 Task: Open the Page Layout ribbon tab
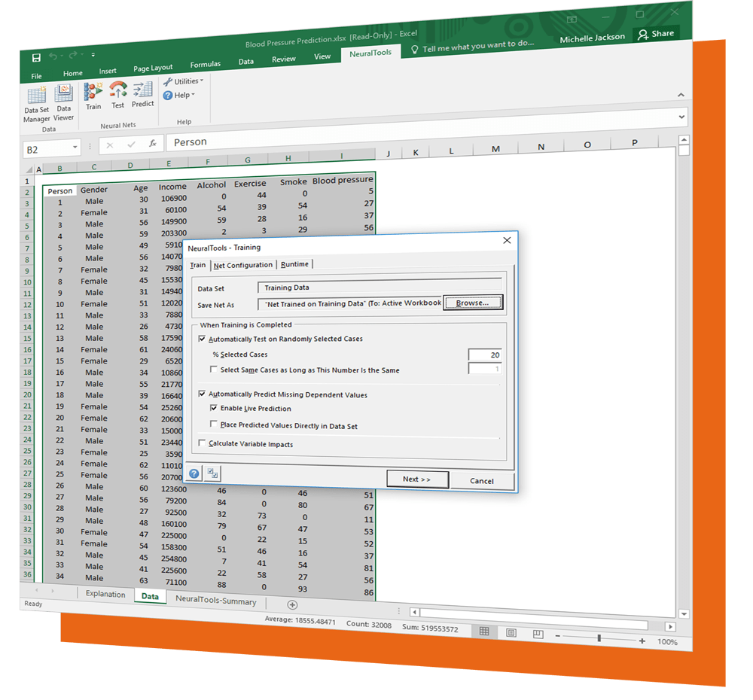click(153, 68)
